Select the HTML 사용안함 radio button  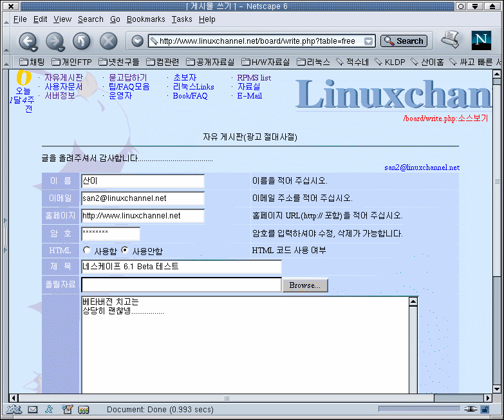click(125, 250)
